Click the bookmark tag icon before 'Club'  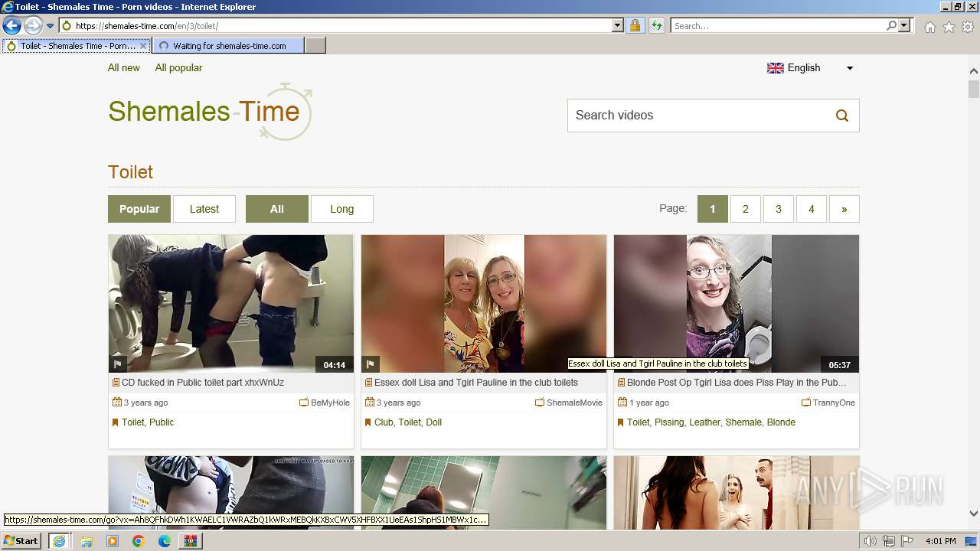368,422
